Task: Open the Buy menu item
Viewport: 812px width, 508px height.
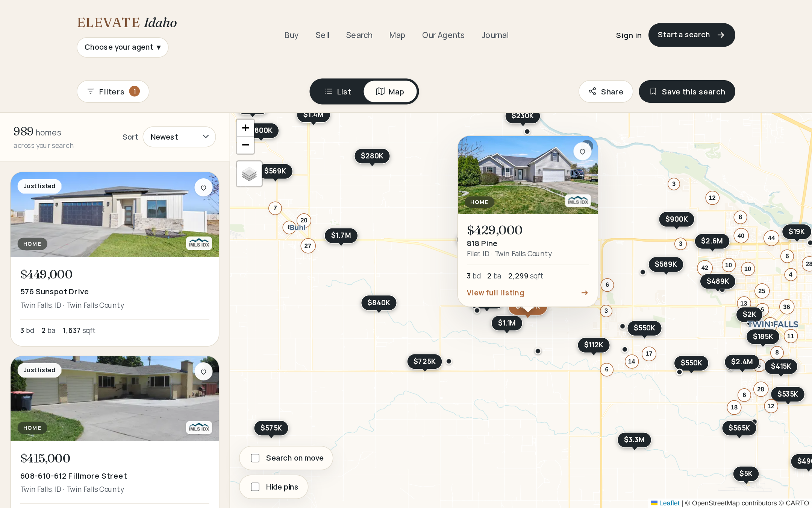Action: pyautogui.click(x=291, y=35)
